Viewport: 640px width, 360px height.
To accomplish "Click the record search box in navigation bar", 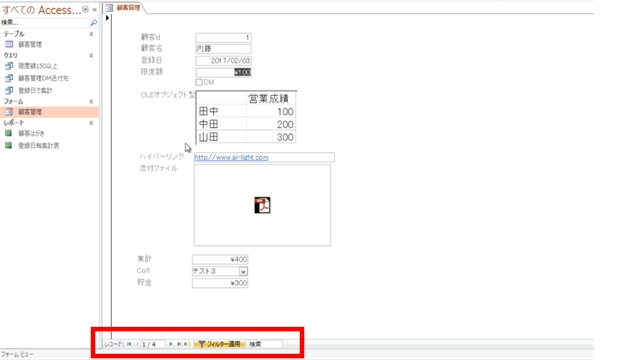I will (x=265, y=344).
